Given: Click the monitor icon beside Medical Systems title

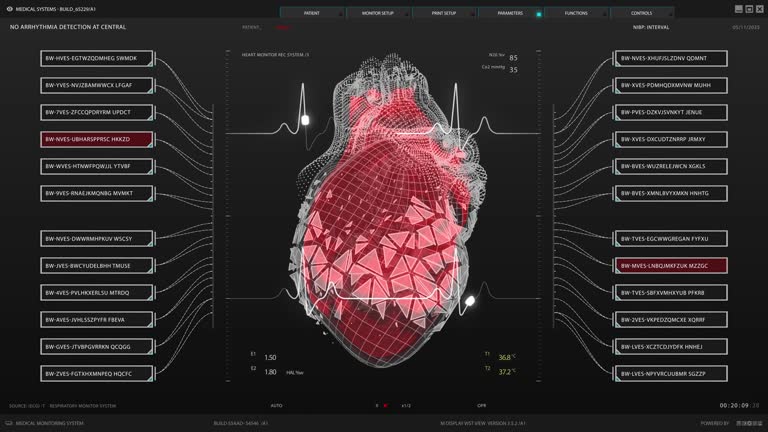Looking at the screenshot, I should tap(9, 9).
